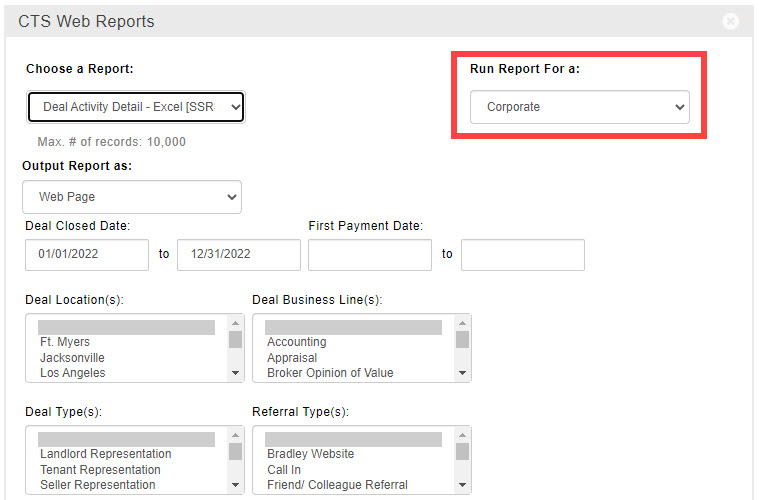Image resolution: width=762 pixels, height=500 pixels.
Task: Choose Los Angeles in Deal Locations
Action: pyautogui.click(x=73, y=373)
